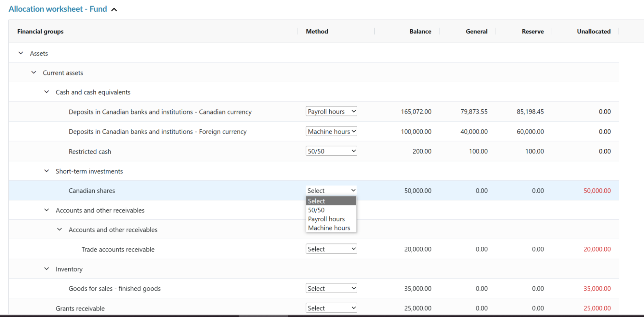Collapse the Current assets group
The image size is (644, 317).
click(34, 73)
